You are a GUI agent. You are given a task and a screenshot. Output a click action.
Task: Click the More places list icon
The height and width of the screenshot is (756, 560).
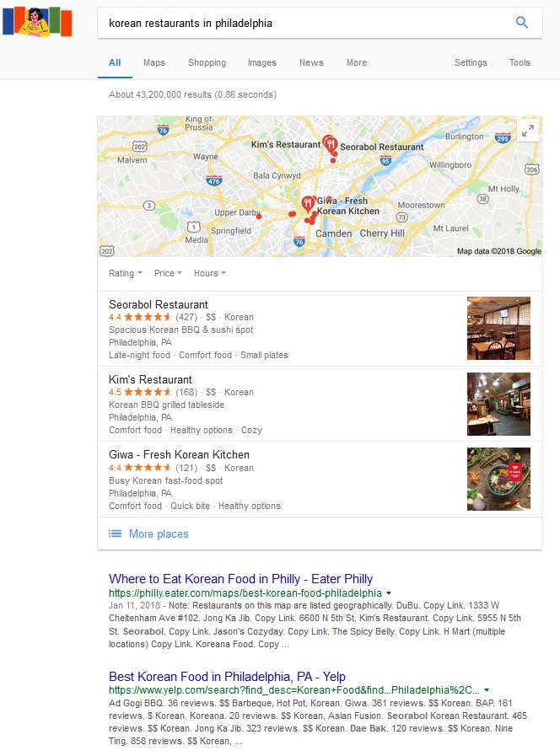click(115, 533)
